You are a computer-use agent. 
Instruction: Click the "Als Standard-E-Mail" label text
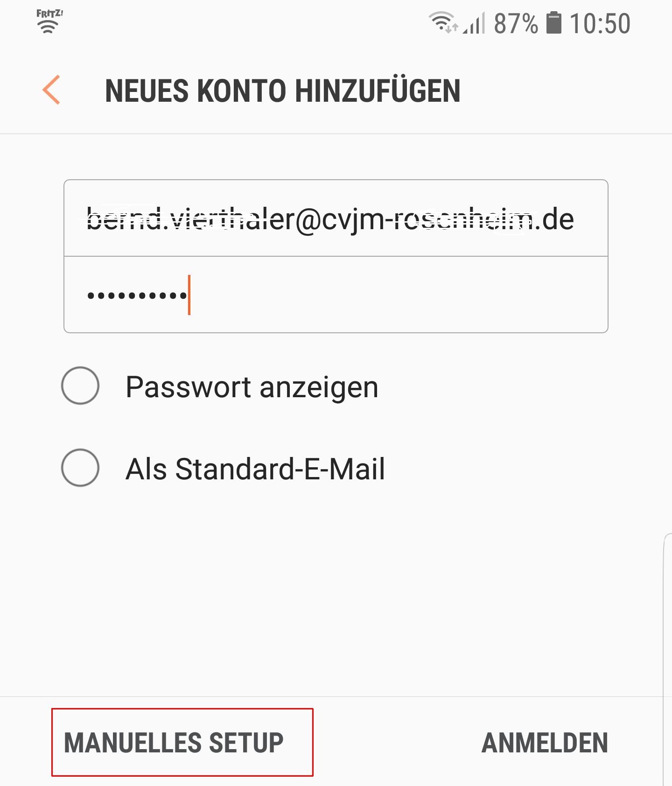tap(255, 469)
